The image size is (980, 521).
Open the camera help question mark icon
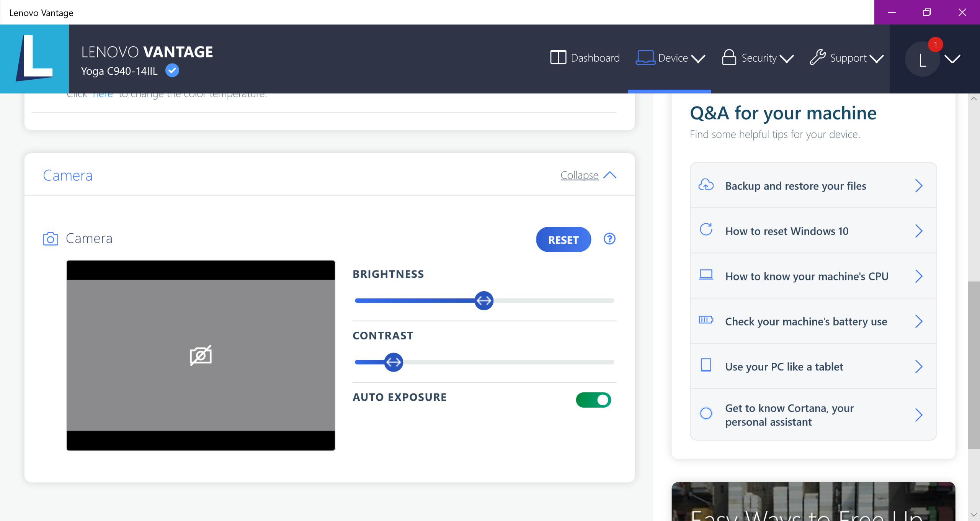point(609,239)
